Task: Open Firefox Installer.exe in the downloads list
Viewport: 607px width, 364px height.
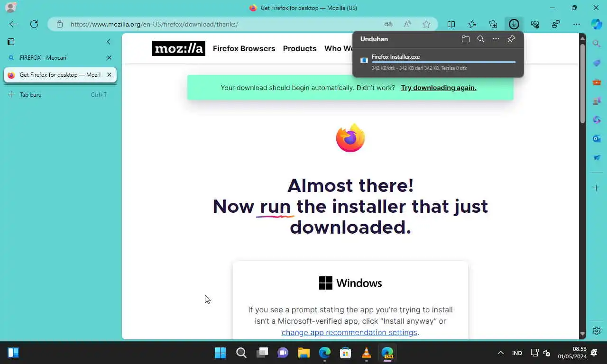Action: tap(395, 57)
